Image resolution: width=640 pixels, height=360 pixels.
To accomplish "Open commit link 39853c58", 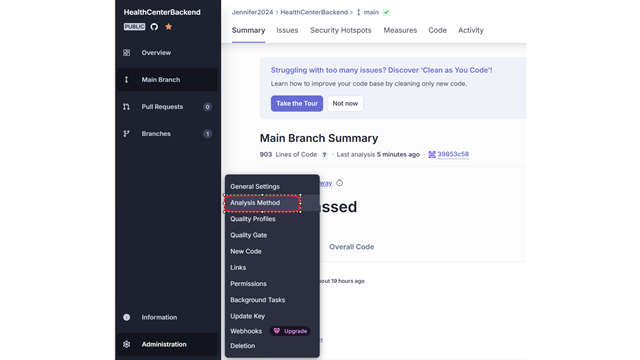I will (453, 154).
